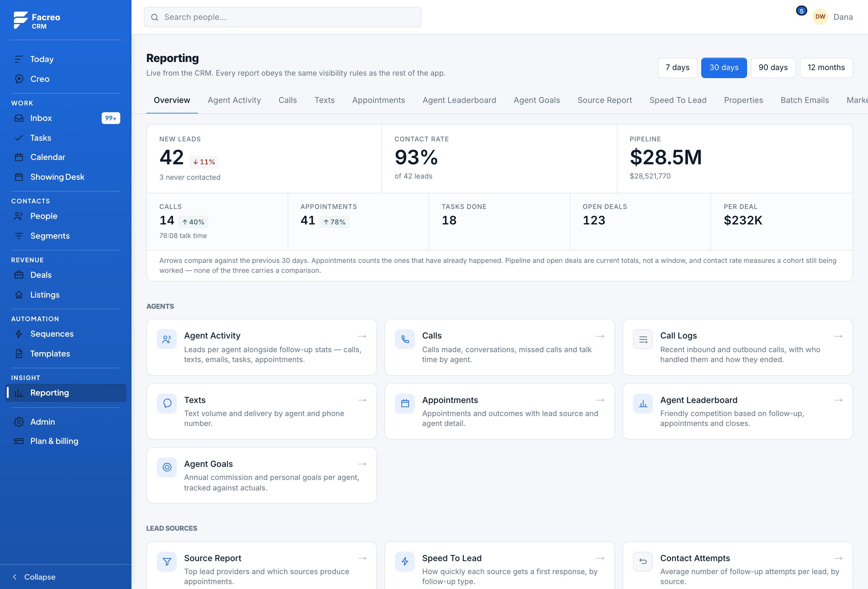Click the notification badge showing 5
Viewport: 868px width, 589px height.
pyautogui.click(x=801, y=11)
